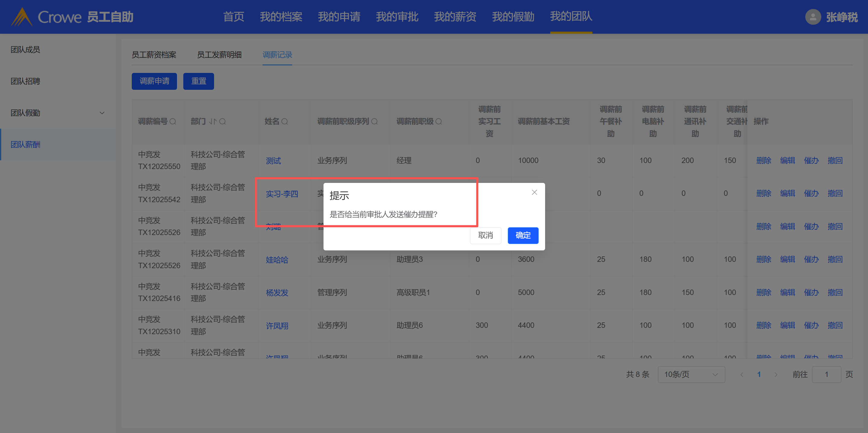
Task: Go to next page arrow
Action: pyautogui.click(x=776, y=375)
